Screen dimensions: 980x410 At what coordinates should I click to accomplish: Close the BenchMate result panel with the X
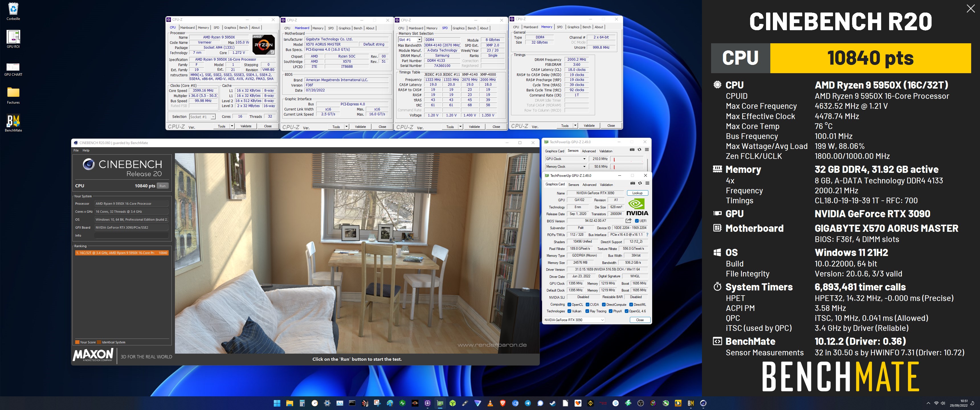tap(971, 9)
